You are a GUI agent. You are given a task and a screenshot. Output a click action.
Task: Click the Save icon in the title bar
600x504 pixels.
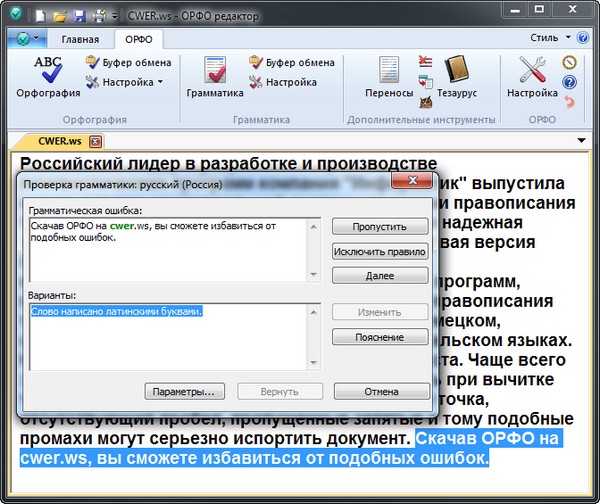pyautogui.click(x=80, y=16)
